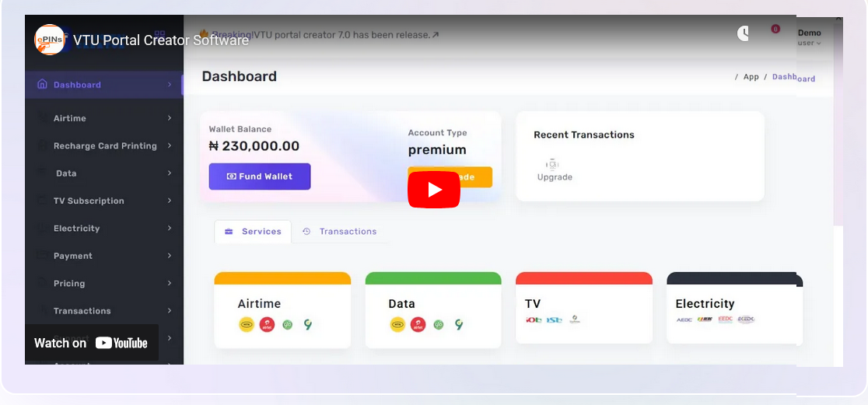Open the Electricity service card title
The image size is (868, 405).
tap(705, 304)
